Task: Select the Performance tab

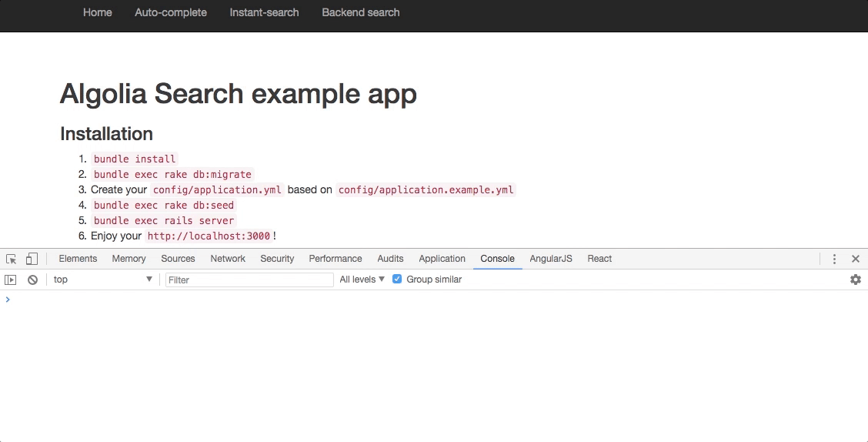Action: [x=336, y=259]
